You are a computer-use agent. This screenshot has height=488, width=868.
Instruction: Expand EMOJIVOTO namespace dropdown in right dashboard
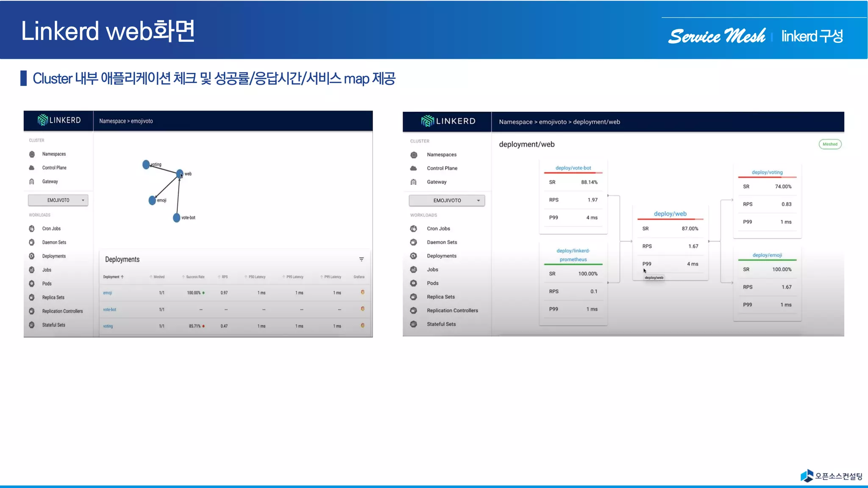(x=447, y=200)
